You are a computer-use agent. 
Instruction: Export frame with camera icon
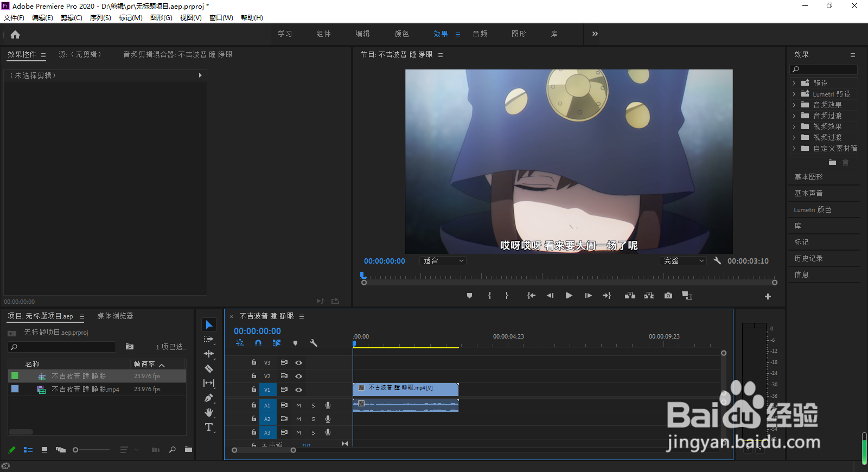click(x=668, y=296)
